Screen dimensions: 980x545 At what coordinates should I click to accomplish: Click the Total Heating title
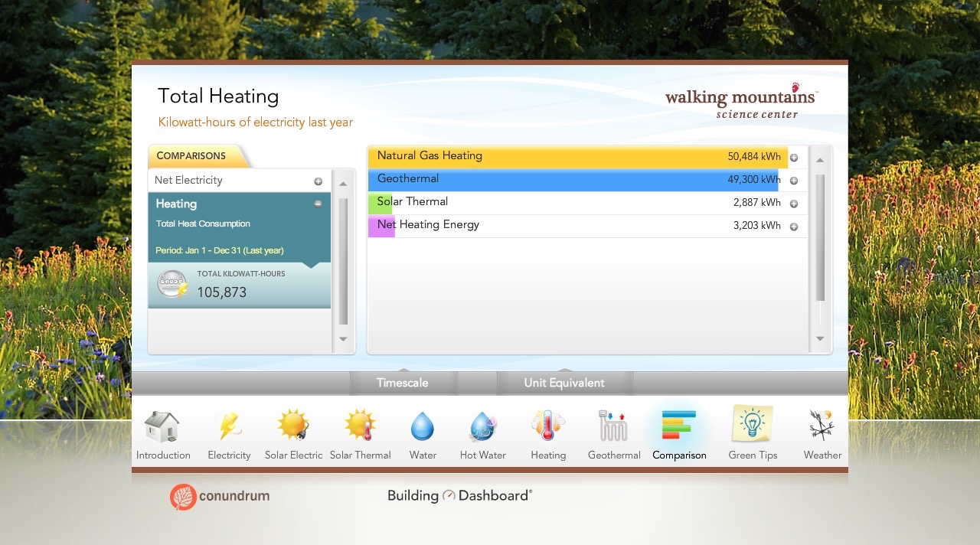(218, 96)
